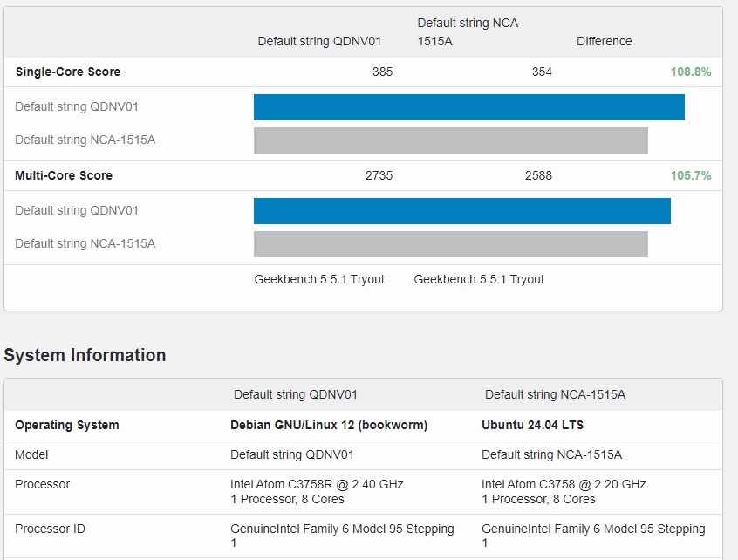Click the Intel Atom C3758R processor entry
The width and height of the screenshot is (738, 560).
pyautogui.click(x=317, y=485)
